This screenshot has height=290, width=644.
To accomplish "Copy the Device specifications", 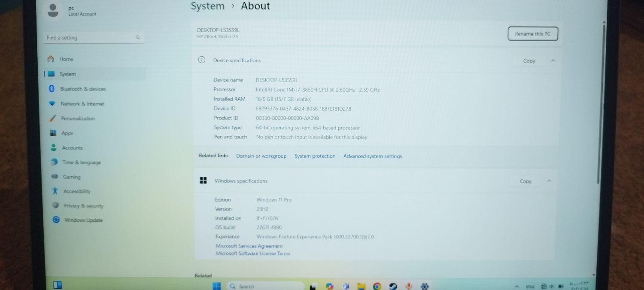I will click(x=529, y=61).
